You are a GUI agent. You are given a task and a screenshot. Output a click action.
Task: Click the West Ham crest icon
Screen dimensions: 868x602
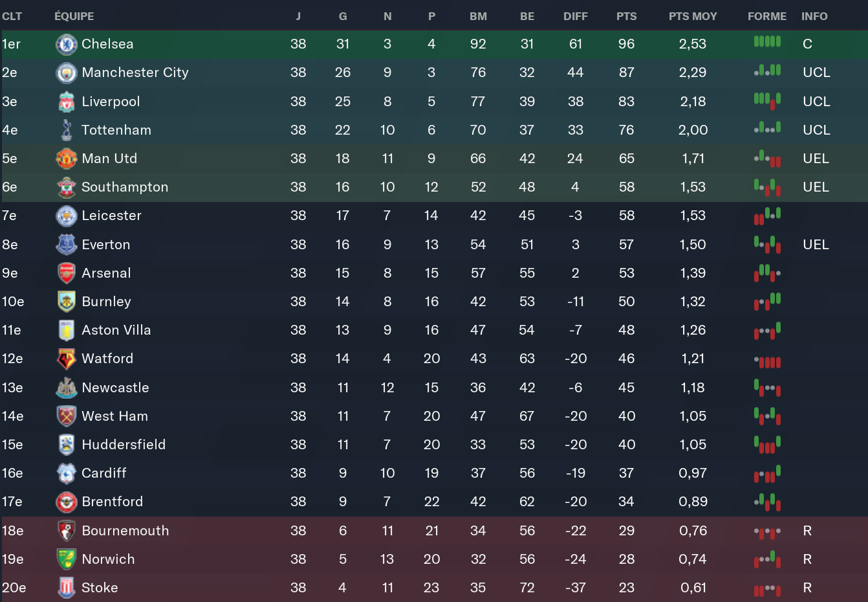(67, 416)
